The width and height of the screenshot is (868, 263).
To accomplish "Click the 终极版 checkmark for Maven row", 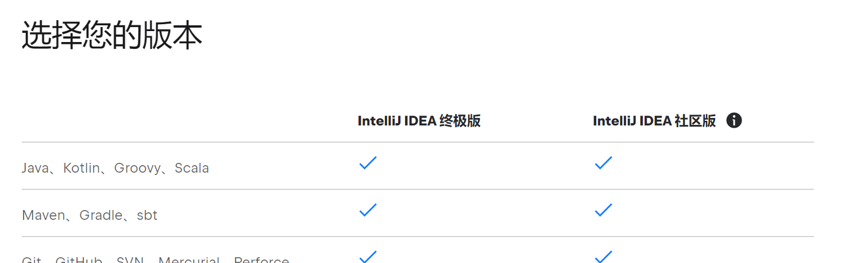I will 368,210.
